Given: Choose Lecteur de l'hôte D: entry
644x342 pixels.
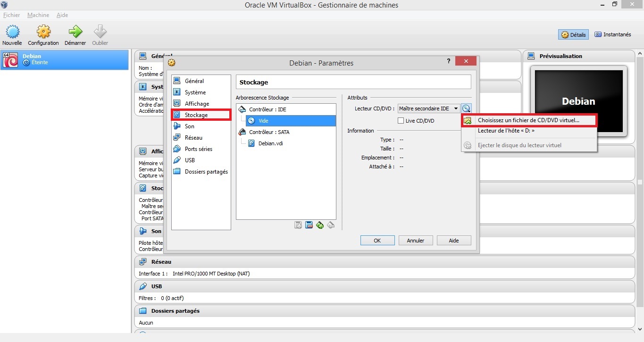Looking at the screenshot, I should (x=529, y=131).
